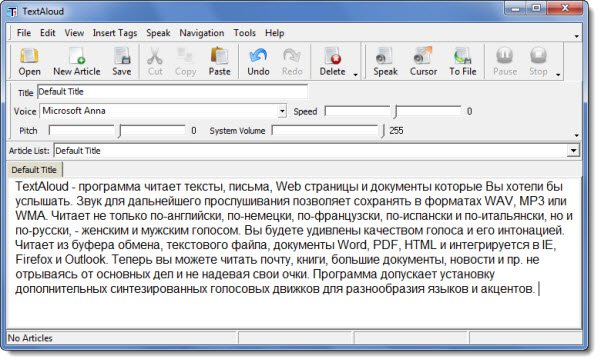The width and height of the screenshot is (600, 362).
Task: Click into the Title input field
Action: pyautogui.click(x=172, y=92)
